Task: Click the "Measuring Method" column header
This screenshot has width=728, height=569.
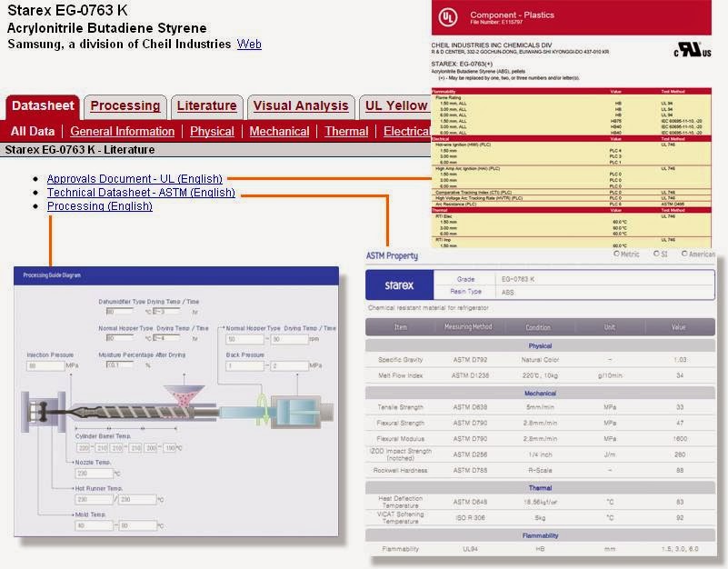Action: click(468, 327)
